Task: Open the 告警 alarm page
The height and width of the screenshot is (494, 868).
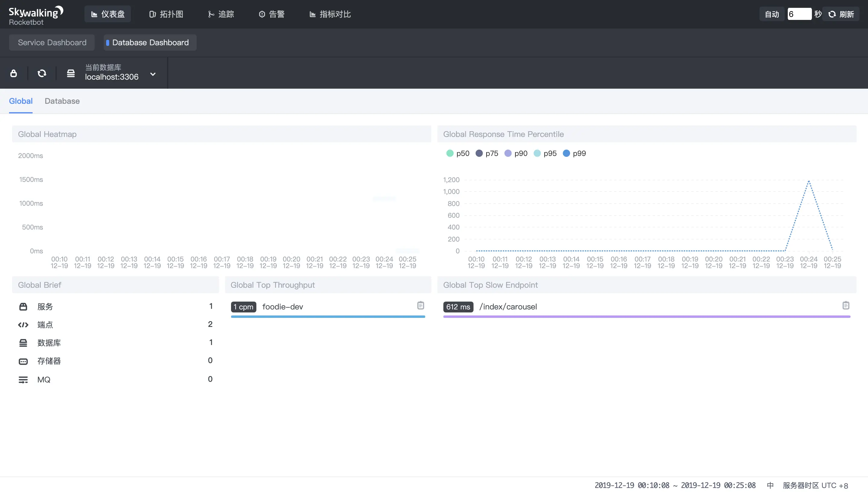Action: pos(272,14)
